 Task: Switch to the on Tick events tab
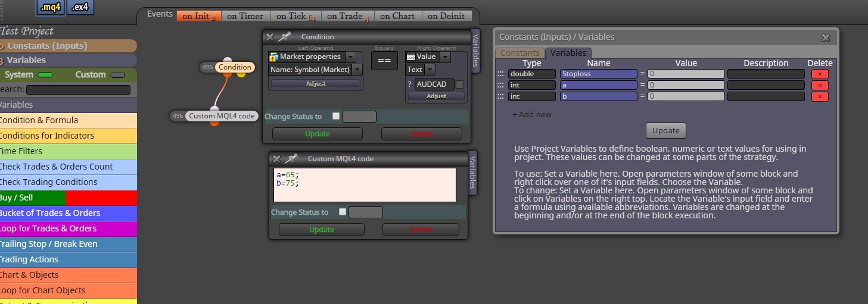point(295,16)
